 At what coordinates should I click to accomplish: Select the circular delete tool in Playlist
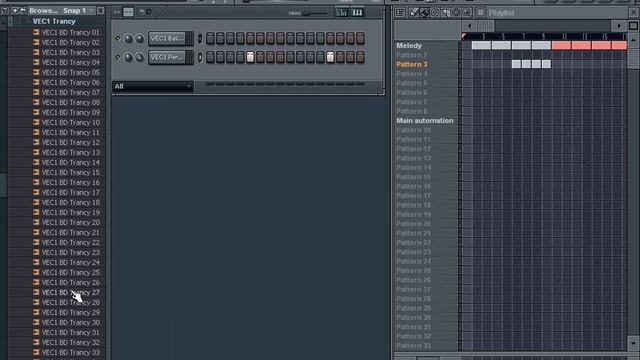click(435, 13)
